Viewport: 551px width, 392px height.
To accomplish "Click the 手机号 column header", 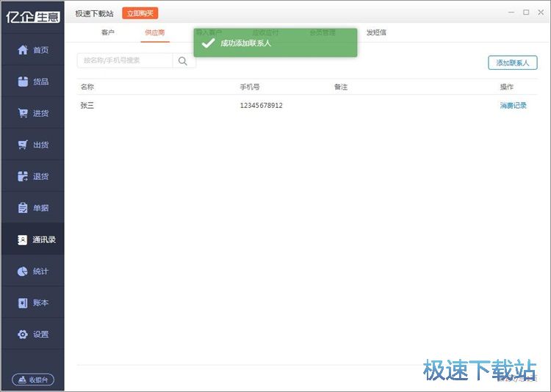I will (x=250, y=87).
